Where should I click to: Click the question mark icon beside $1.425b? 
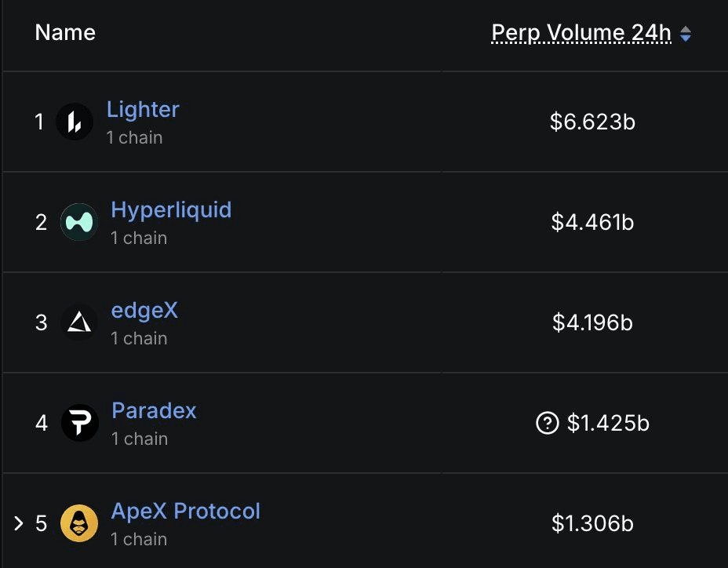click(x=546, y=424)
